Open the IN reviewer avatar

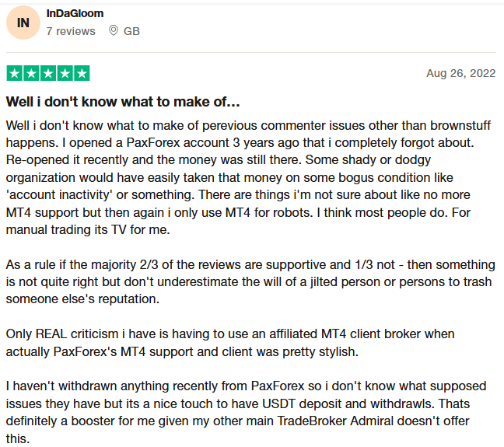(23, 23)
